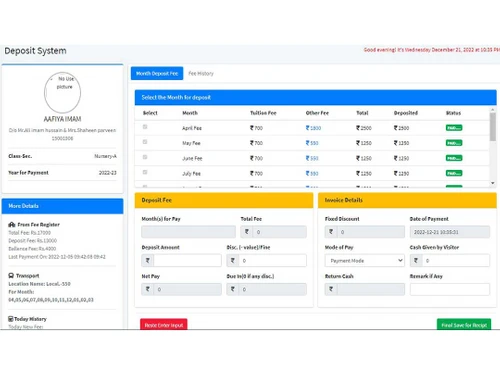Click rupee icon beside Cash Given by Visitor

416,260
